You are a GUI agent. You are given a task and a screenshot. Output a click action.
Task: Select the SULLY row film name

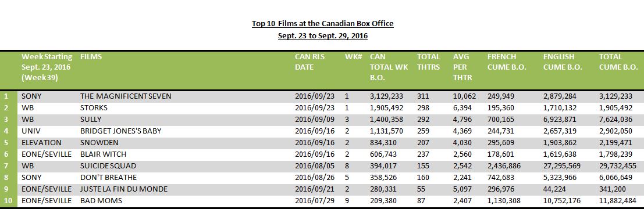91,120
